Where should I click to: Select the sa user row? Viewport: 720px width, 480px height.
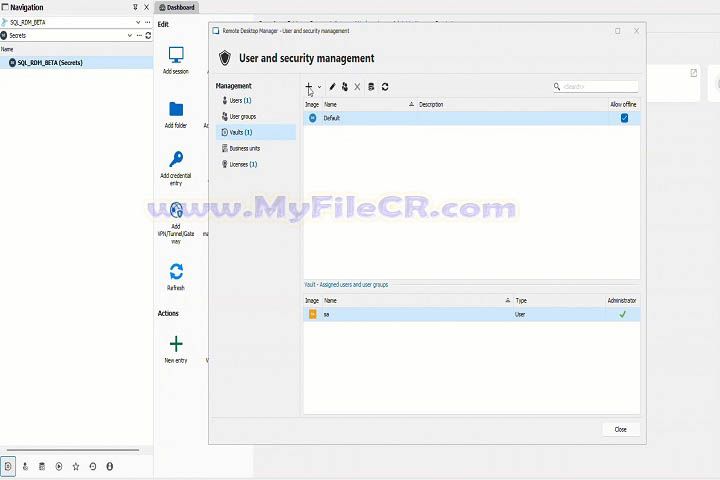click(x=472, y=314)
